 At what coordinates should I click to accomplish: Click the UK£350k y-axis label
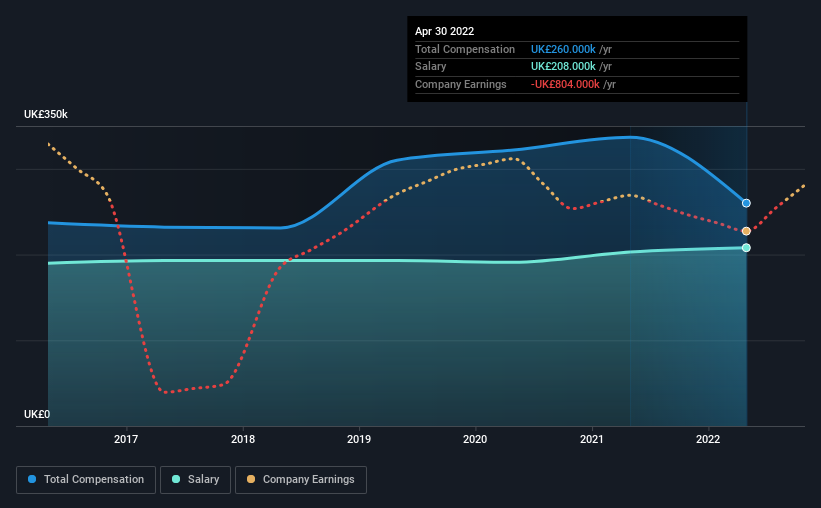pyautogui.click(x=46, y=114)
